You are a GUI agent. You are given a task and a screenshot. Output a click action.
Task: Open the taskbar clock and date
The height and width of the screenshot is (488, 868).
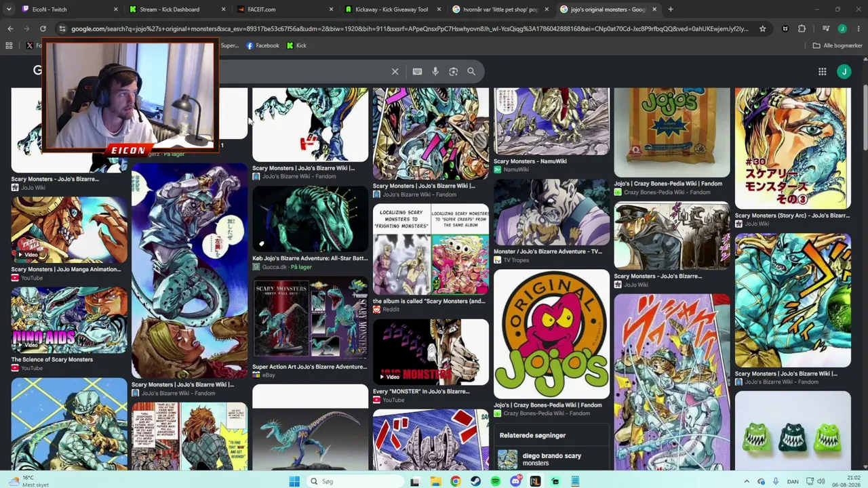(x=848, y=481)
